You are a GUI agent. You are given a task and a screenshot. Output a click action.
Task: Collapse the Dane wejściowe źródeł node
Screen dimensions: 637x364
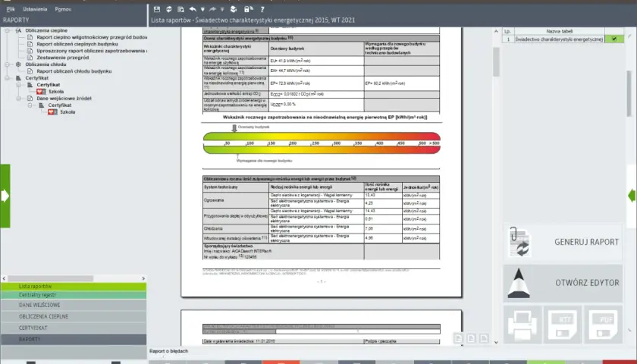click(18, 99)
